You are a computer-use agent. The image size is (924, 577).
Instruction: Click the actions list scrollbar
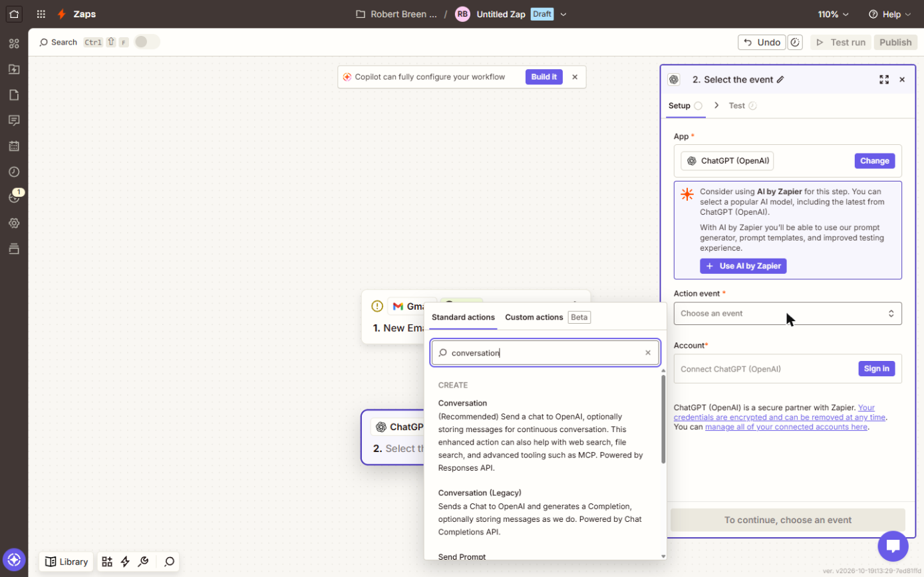coord(663,419)
